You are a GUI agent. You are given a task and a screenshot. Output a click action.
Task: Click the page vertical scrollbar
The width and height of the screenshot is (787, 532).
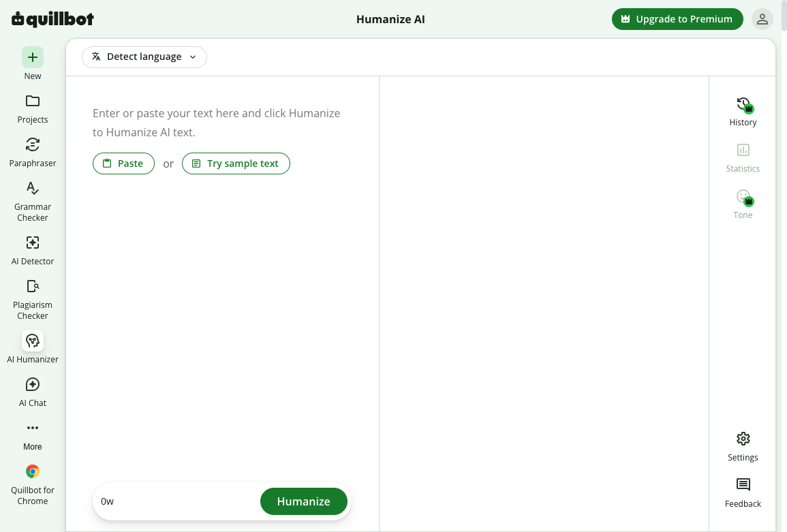tap(784, 15)
